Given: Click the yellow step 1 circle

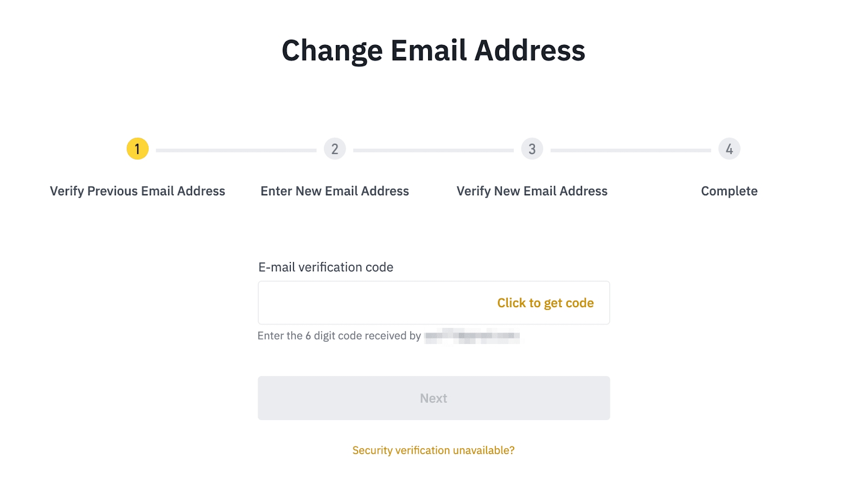Looking at the screenshot, I should (137, 149).
